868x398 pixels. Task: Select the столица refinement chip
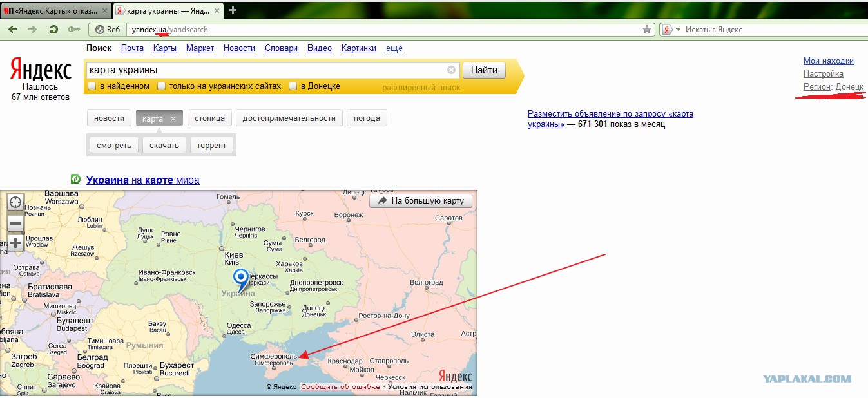(209, 118)
